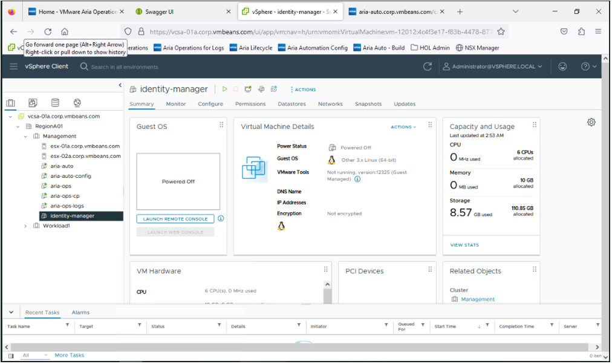This screenshot has height=364, width=612.
Task: Open the Networking inventory view
Action: click(x=77, y=103)
